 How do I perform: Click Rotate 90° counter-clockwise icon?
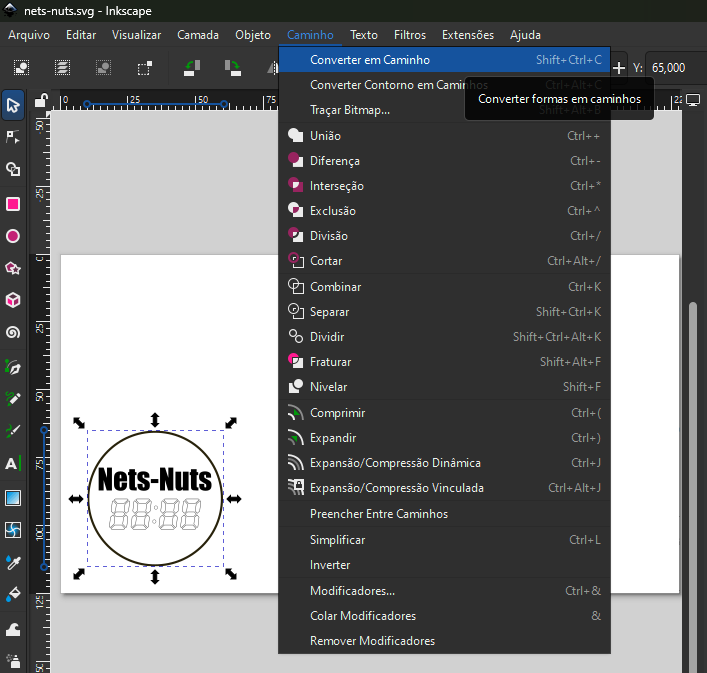191,67
